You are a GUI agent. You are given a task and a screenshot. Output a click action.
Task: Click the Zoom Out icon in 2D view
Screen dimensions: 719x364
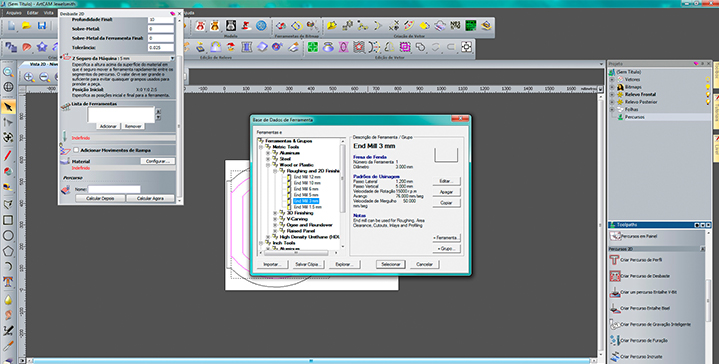tap(44, 77)
